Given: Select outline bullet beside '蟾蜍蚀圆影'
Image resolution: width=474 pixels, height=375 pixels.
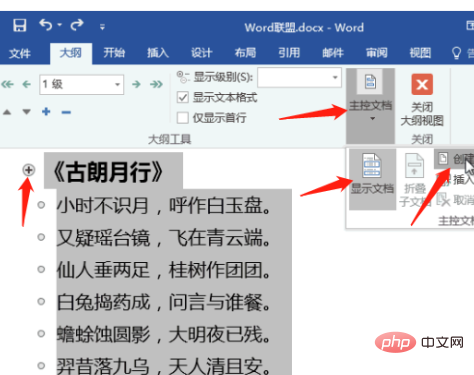Looking at the screenshot, I should pyautogui.click(x=41, y=333).
